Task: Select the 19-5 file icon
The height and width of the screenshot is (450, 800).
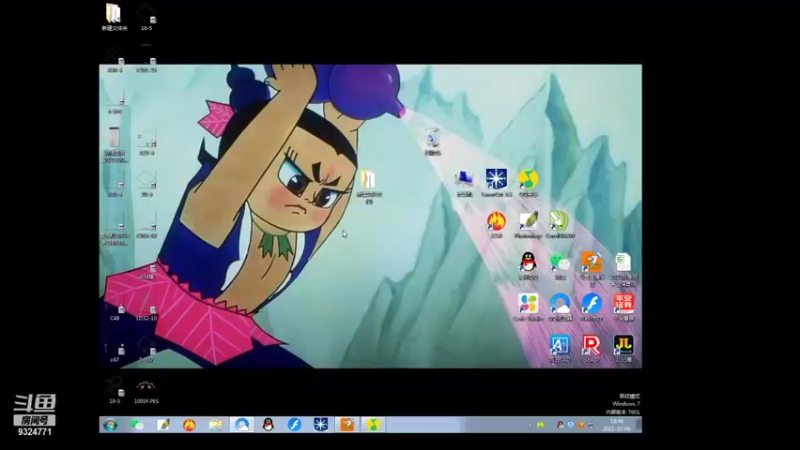Action: 115,390
